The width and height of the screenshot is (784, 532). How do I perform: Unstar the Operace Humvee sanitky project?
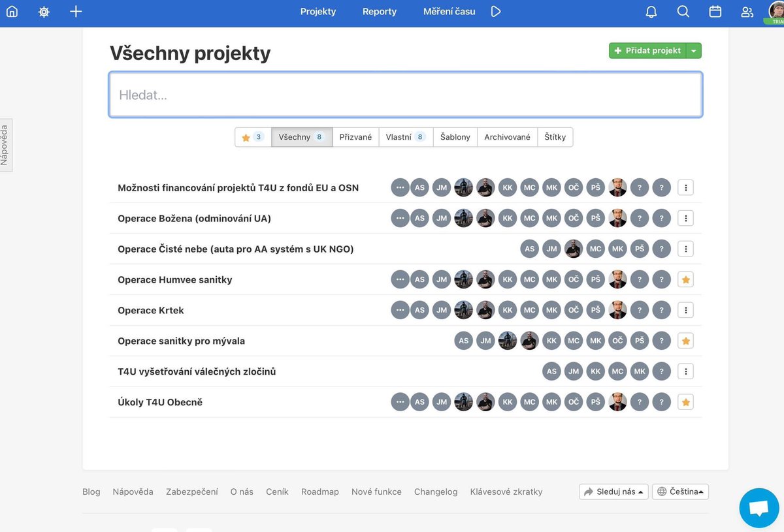tap(685, 279)
